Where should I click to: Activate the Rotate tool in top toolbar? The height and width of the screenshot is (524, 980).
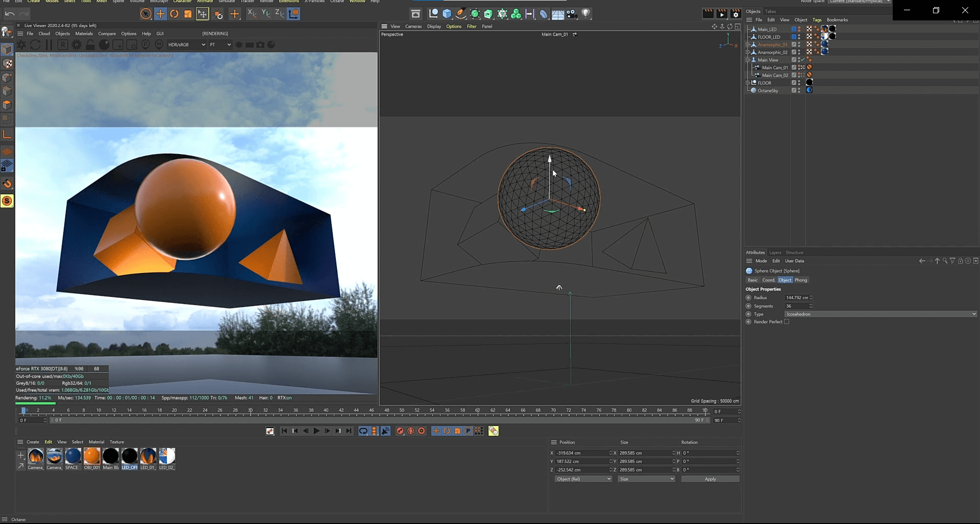174,14
